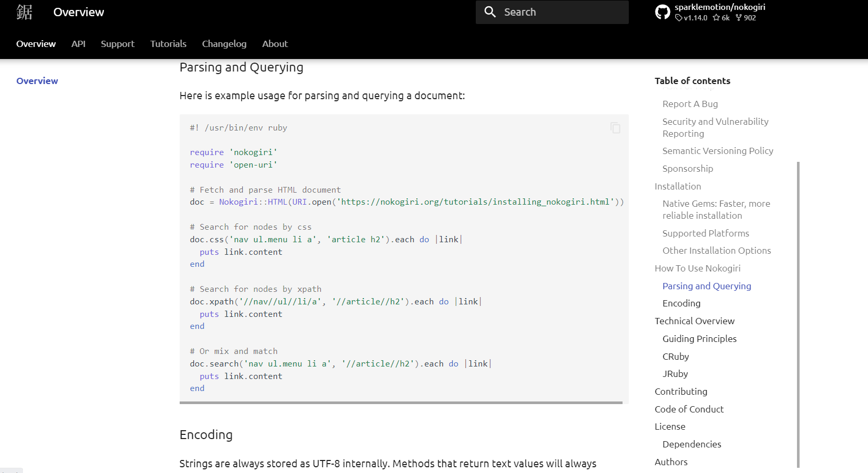Click the Nokogiri saw kanji logo
The height and width of the screenshot is (473, 868).
pos(25,12)
